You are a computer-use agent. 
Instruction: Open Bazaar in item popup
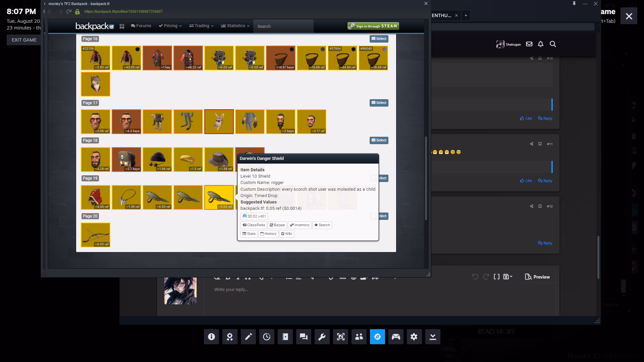(x=277, y=225)
